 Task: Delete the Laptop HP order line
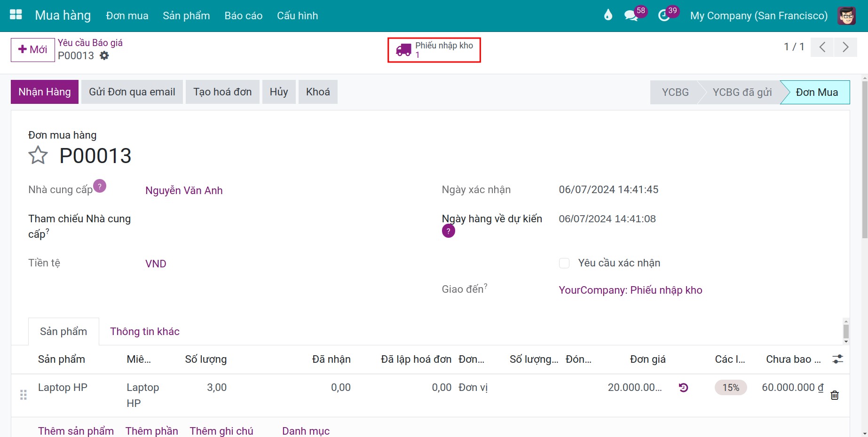835,395
